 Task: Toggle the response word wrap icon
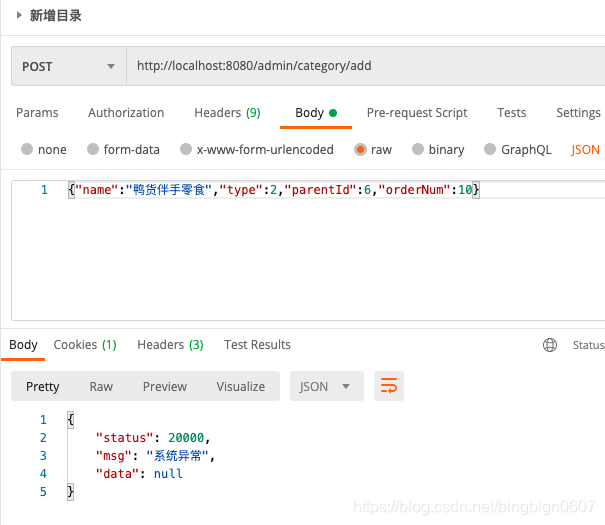(x=389, y=386)
